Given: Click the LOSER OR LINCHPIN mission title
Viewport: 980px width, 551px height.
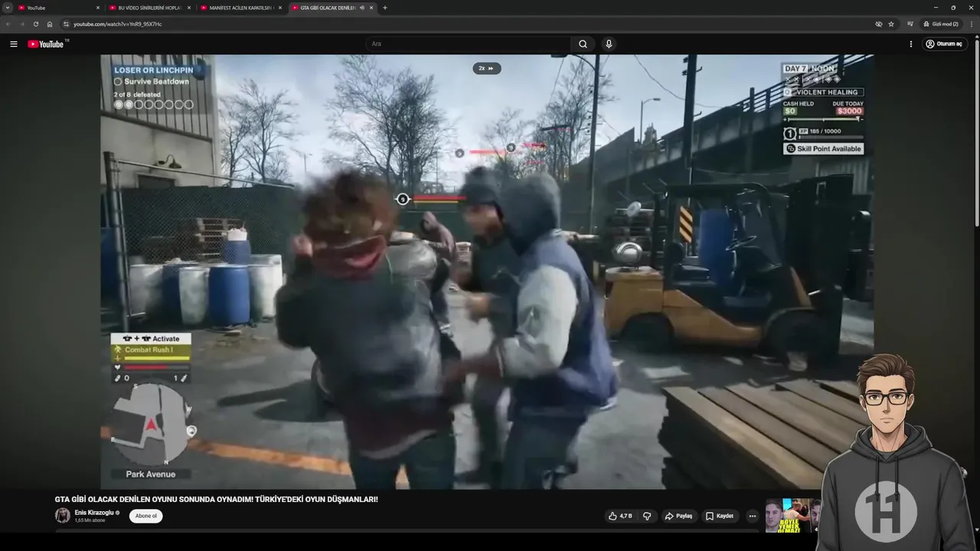Looking at the screenshot, I should (x=153, y=70).
